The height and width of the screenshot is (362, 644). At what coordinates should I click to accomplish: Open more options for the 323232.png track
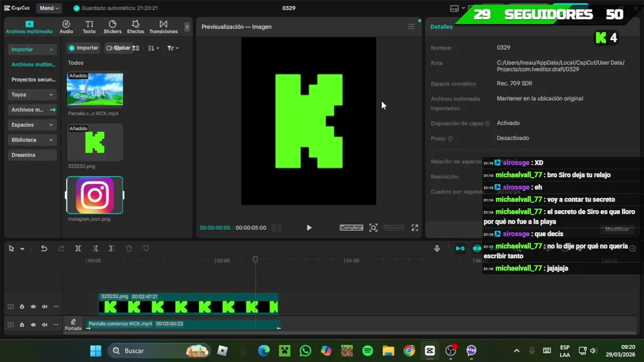(x=56, y=307)
